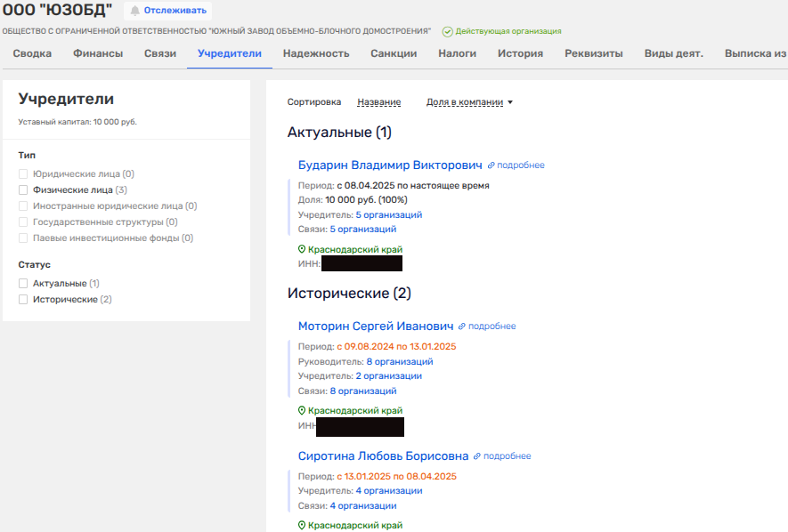Viewport: 788px width, 532px height.
Task: Toggle the Исторические status checkbox
Action: tap(23, 300)
